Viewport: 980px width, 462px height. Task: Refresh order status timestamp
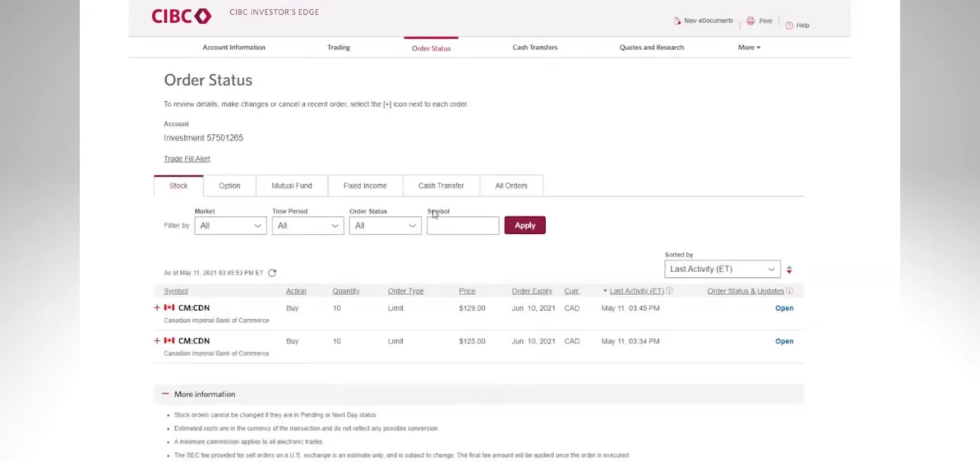pos(272,273)
